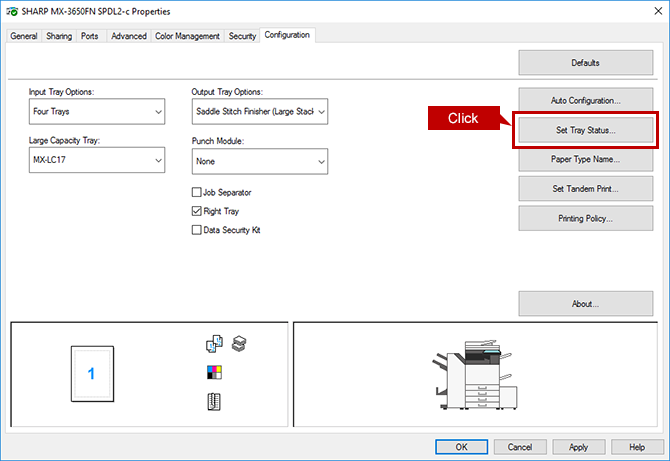Image resolution: width=670 pixels, height=461 pixels.
Task: Switch to the Color Management tab
Action: click(187, 36)
